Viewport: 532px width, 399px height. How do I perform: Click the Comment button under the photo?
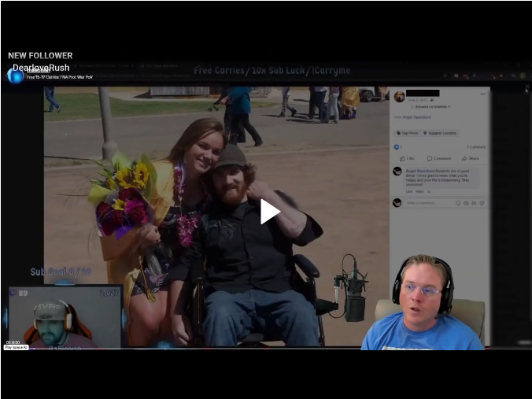click(x=439, y=158)
